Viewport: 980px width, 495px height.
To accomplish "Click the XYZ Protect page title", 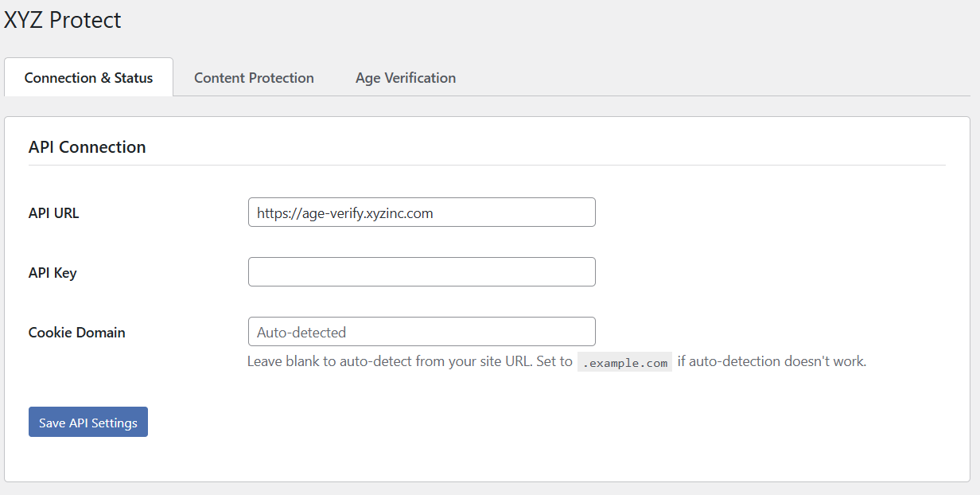I will [x=61, y=20].
